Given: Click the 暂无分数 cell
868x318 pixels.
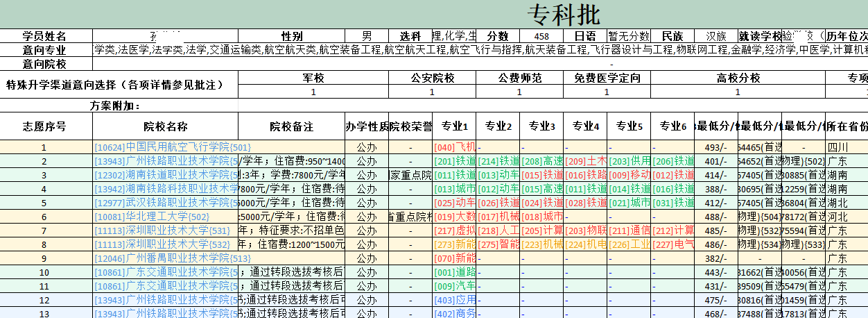Looking at the screenshot, I should 629,36.
